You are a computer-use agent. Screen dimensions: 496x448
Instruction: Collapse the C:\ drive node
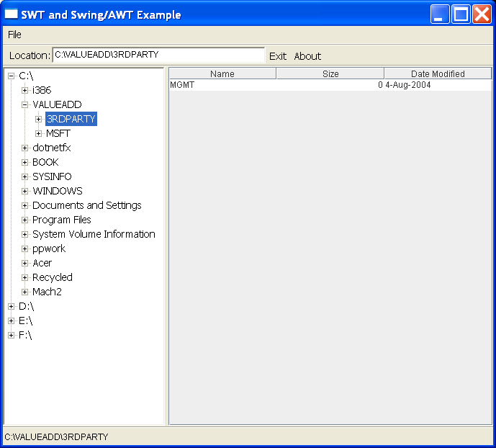pos(12,76)
